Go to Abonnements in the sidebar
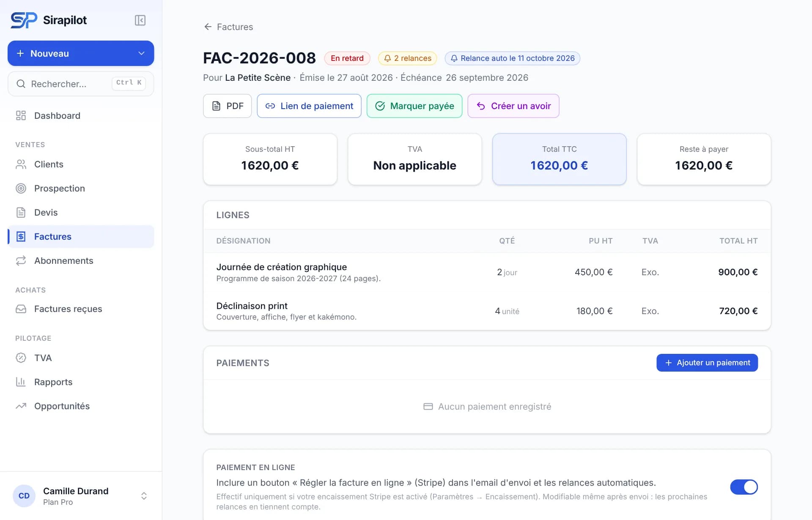This screenshot has width=812, height=520. pos(81,260)
